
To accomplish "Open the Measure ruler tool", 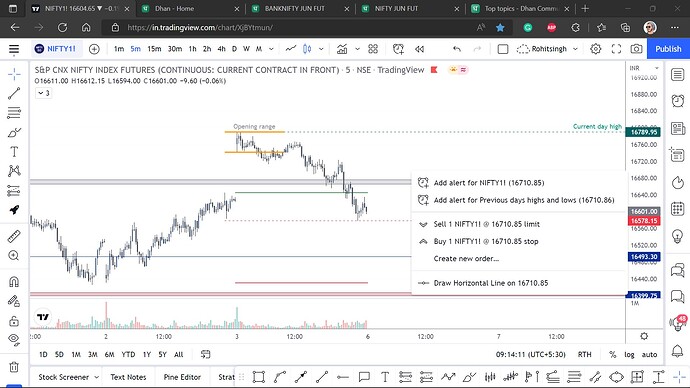I will 14,236.
